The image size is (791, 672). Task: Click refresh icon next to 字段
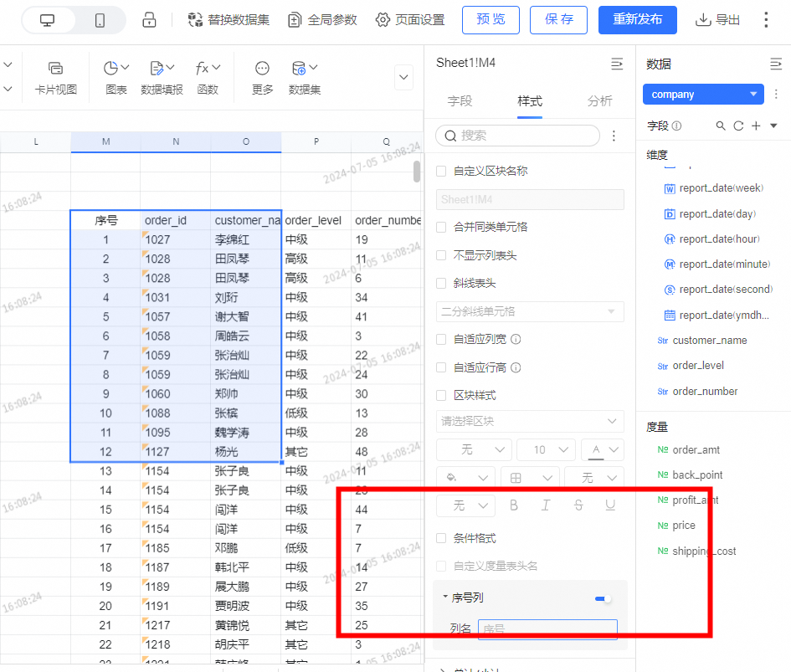point(738,126)
